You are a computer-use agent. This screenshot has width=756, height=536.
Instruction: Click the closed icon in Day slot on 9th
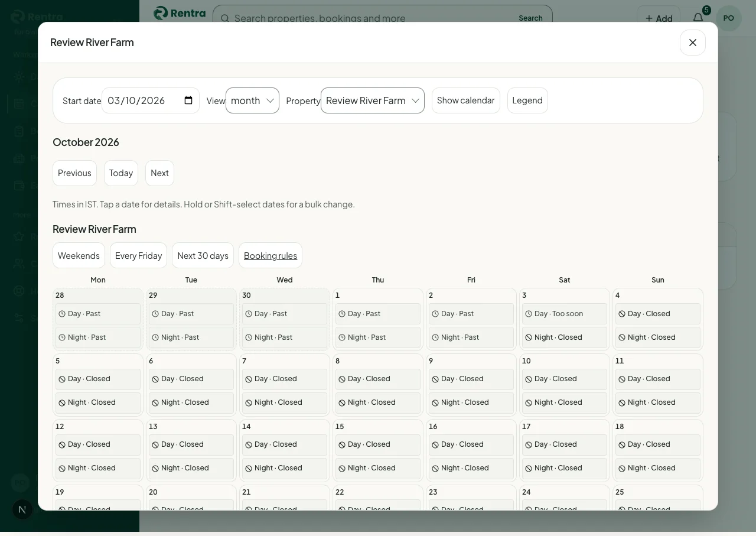(435, 379)
